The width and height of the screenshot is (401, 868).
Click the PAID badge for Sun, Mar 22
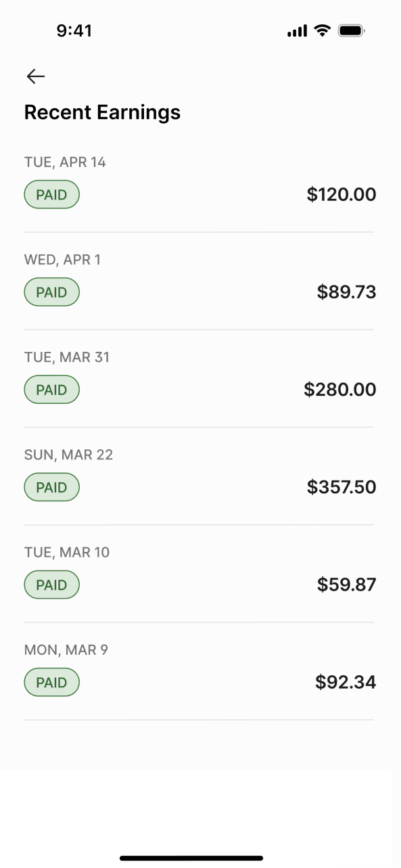(51, 486)
